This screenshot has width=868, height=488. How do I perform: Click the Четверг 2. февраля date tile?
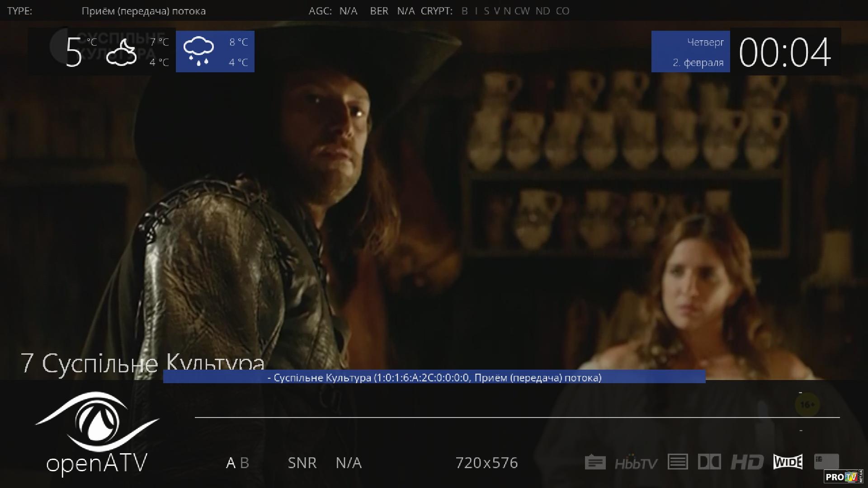pos(690,52)
